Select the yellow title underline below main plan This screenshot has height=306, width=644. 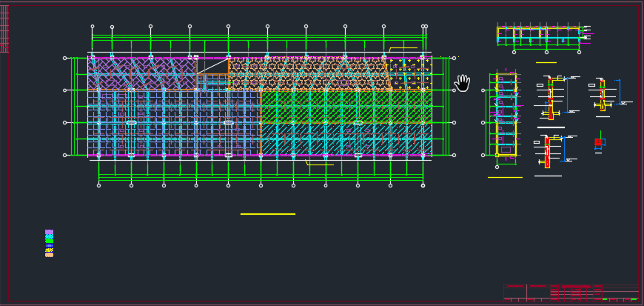268,214
